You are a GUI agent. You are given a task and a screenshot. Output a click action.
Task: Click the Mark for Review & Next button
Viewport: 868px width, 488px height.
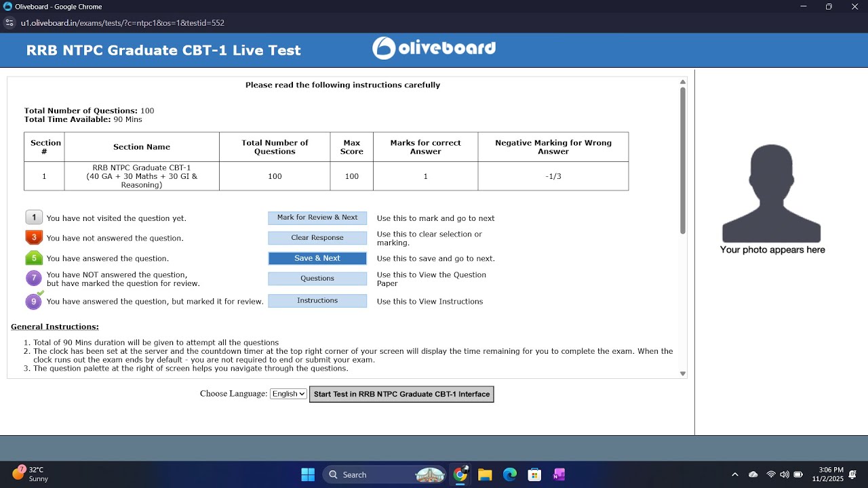[x=317, y=218]
